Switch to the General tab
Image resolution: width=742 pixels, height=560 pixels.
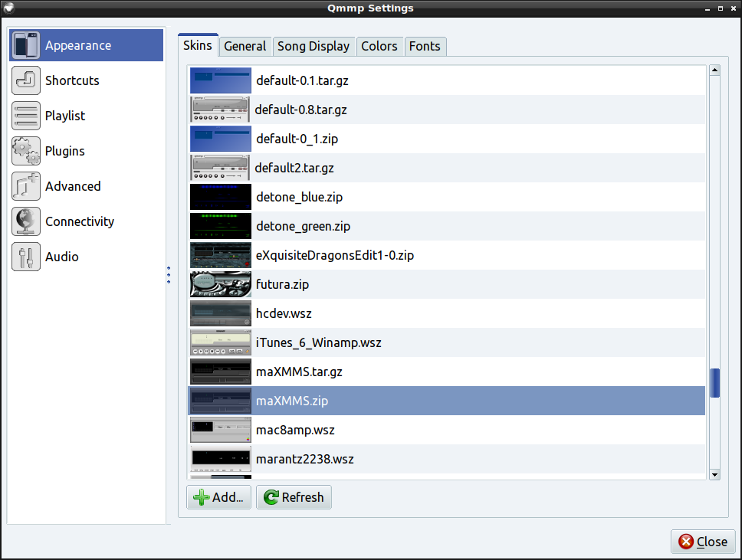coord(245,46)
